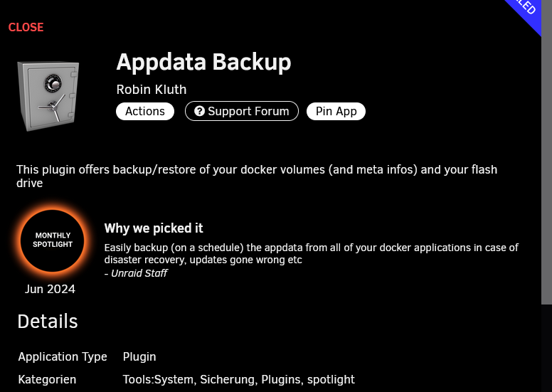Image resolution: width=552 pixels, height=392 pixels.
Task: Click the safe icon for Appdata Backup
Action: click(x=48, y=96)
